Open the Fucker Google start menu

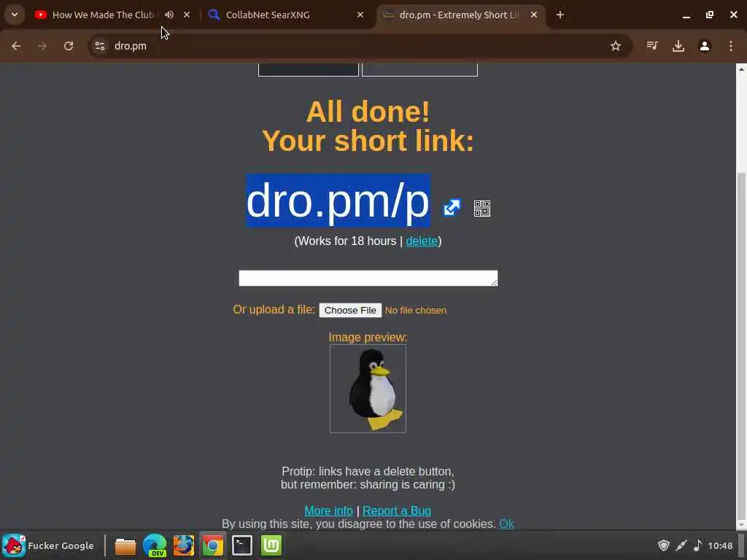click(49, 545)
